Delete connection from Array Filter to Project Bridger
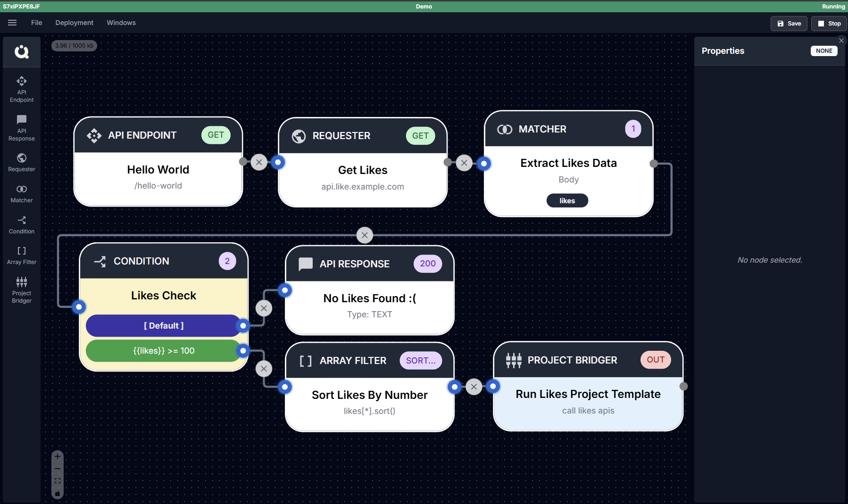 (x=474, y=387)
